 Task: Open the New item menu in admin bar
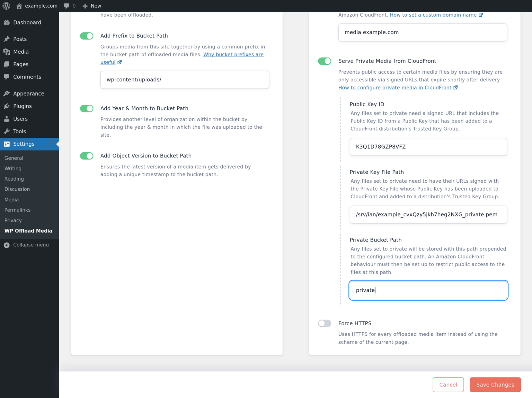pos(91,6)
